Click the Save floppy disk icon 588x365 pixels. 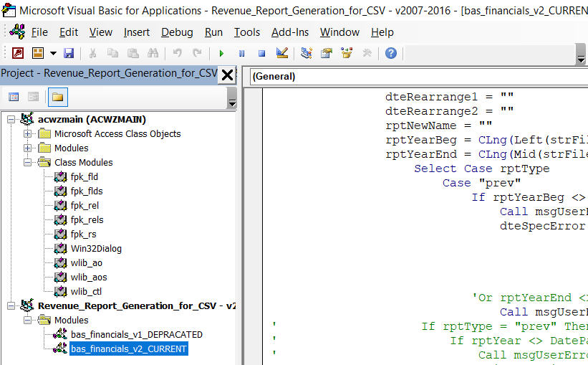(x=69, y=53)
